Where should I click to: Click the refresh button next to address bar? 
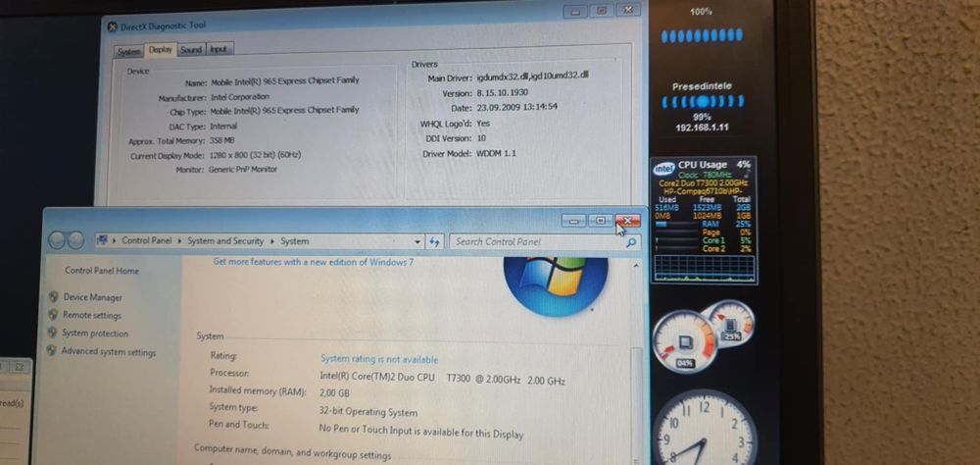(x=435, y=241)
